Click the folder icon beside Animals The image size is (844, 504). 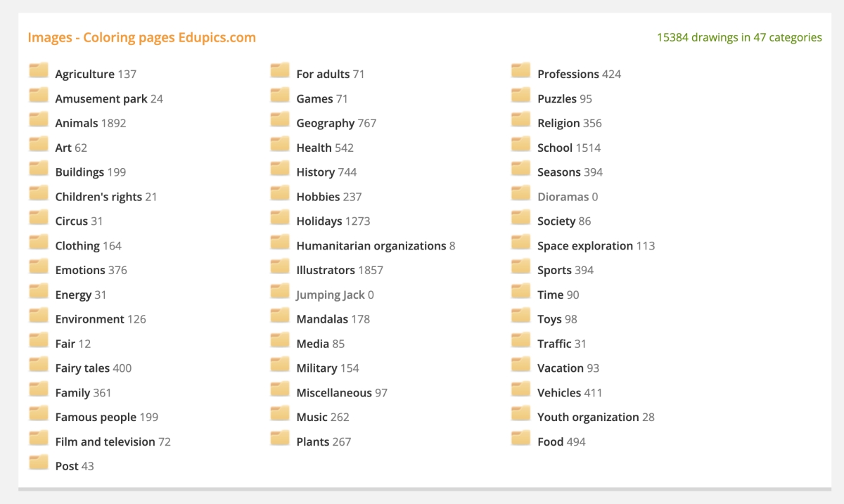tap(39, 120)
